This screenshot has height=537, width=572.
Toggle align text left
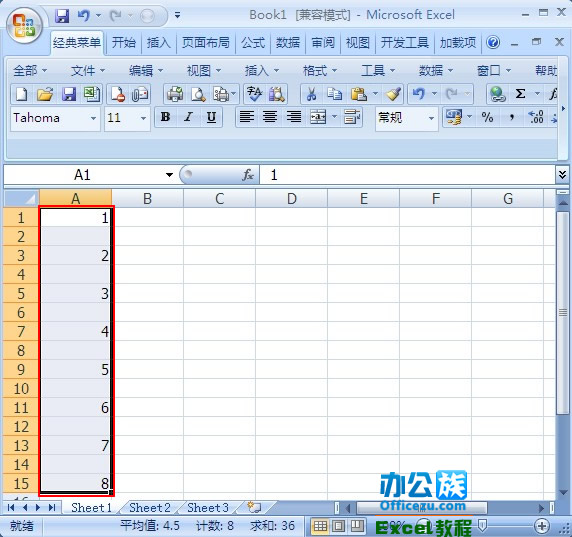point(247,117)
